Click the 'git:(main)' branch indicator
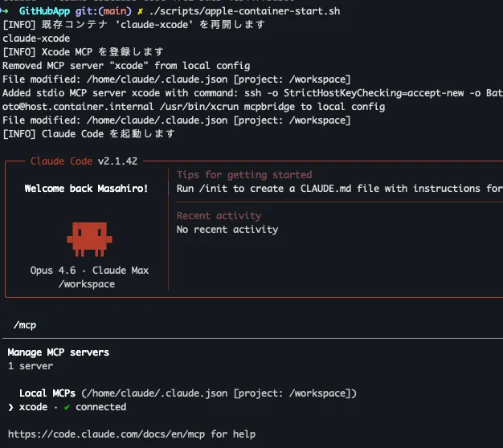503x448 pixels. pyautogui.click(x=104, y=11)
